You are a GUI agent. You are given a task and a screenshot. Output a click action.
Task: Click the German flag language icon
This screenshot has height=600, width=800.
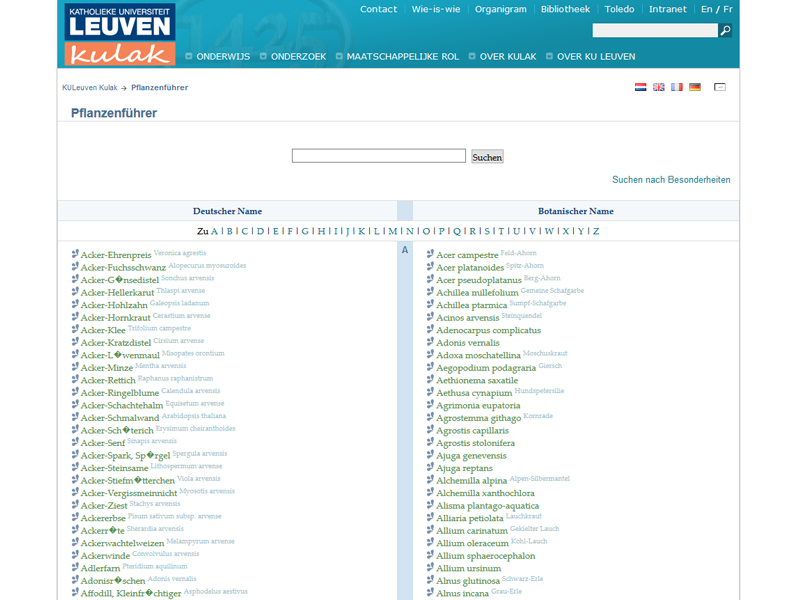click(x=694, y=87)
